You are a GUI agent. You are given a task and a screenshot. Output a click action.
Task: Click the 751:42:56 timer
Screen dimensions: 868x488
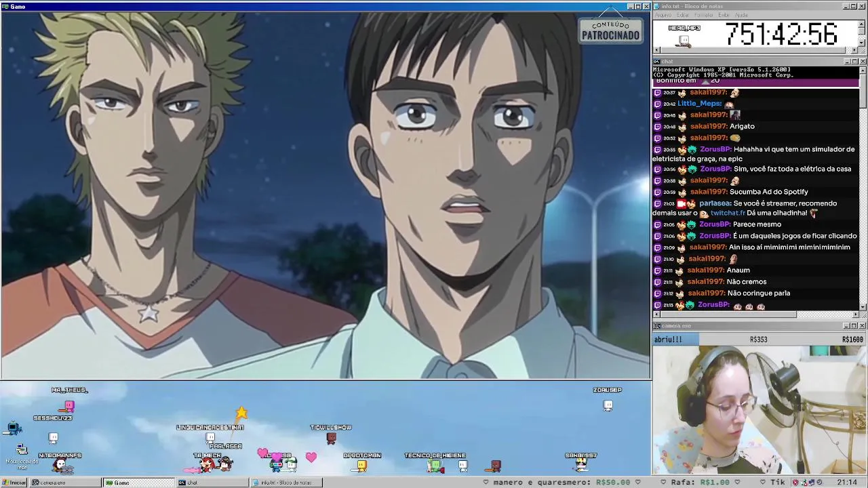click(782, 34)
